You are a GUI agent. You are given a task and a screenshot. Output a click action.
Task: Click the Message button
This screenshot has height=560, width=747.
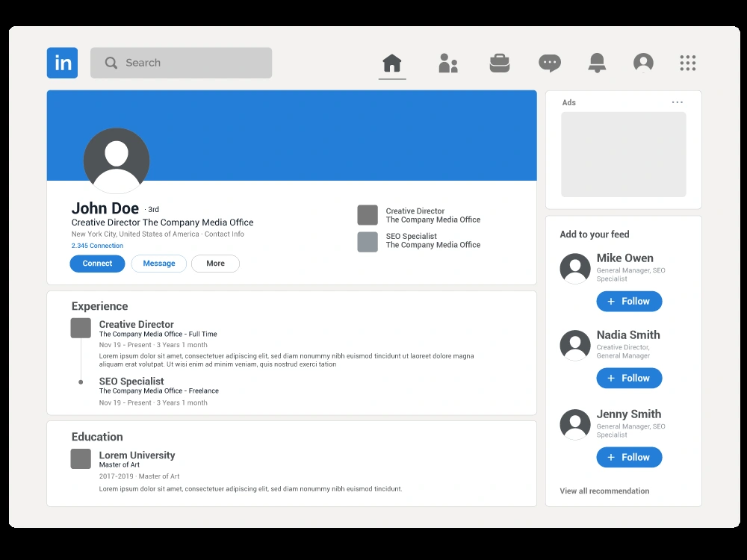158,264
